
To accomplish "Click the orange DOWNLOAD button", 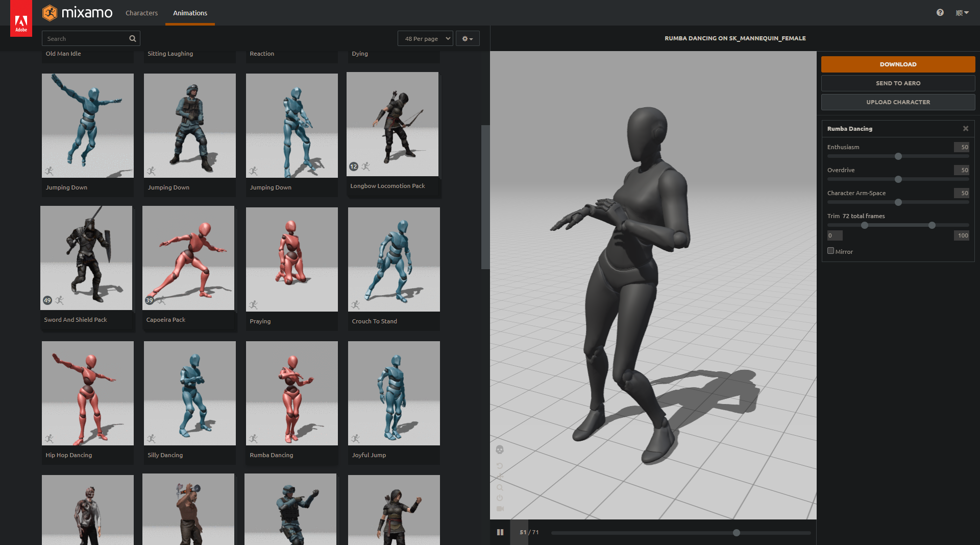I will (x=898, y=64).
